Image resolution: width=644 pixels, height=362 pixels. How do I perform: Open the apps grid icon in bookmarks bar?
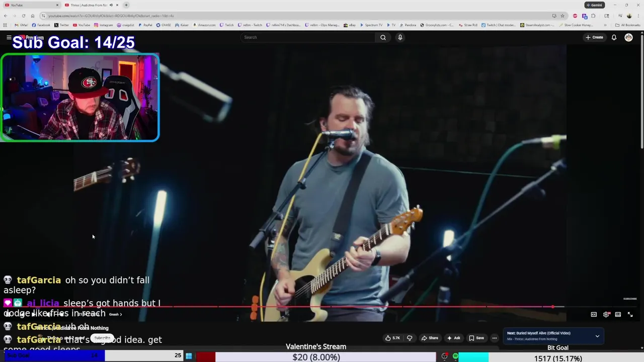6,25
